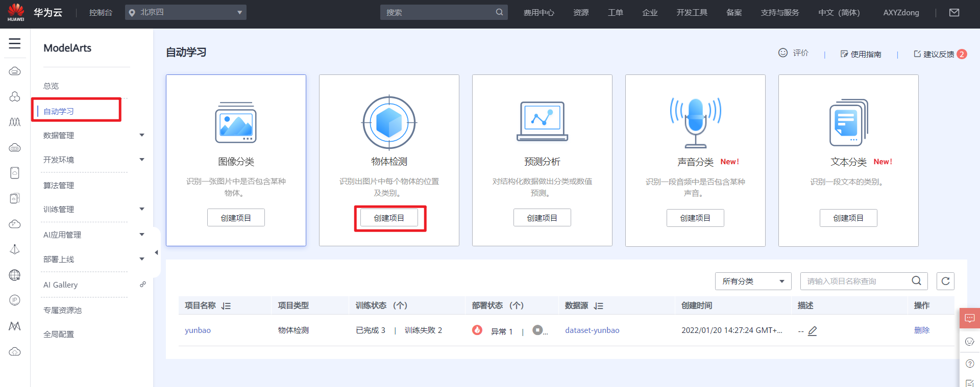Expand the 训练管理 sidebar section
The width and height of the screenshot is (980, 387).
[142, 209]
